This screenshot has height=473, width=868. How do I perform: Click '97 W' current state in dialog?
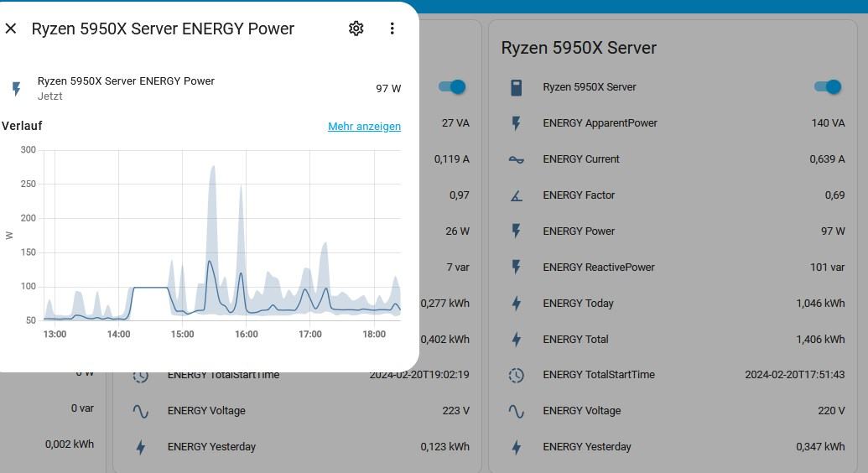(x=388, y=89)
